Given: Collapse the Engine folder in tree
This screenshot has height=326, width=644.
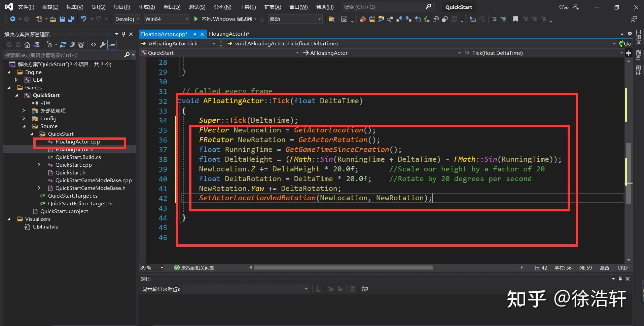Looking at the screenshot, I should [9, 72].
